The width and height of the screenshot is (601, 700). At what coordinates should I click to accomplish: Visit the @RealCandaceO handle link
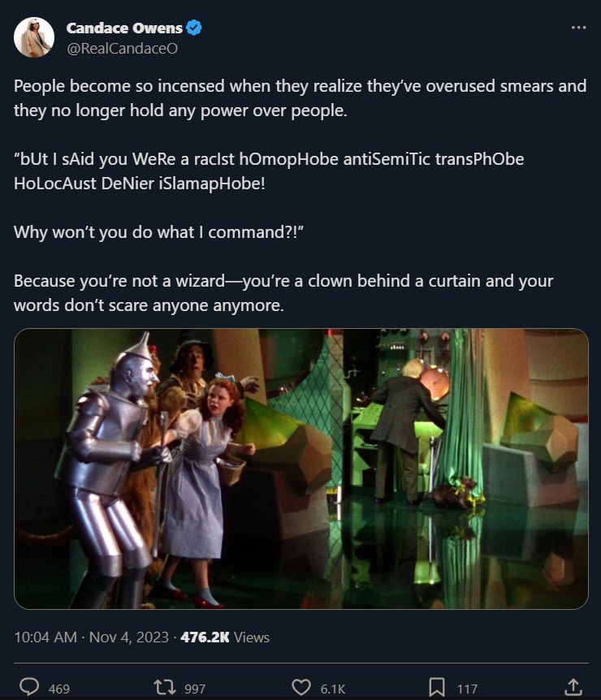(x=123, y=48)
